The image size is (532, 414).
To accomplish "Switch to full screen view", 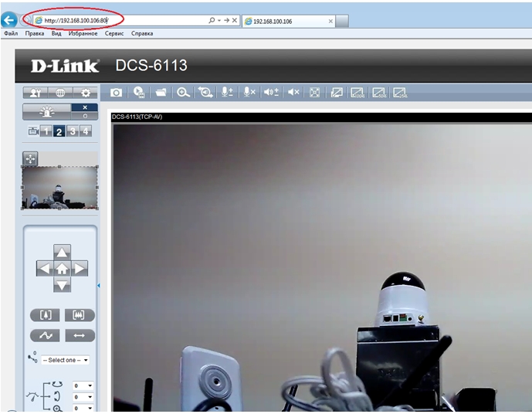I will 315,92.
